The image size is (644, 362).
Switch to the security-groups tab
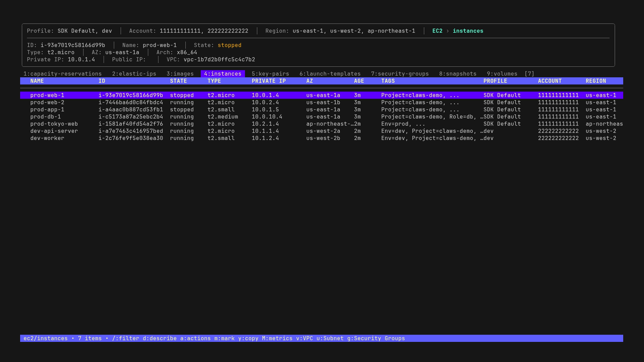(x=400, y=74)
